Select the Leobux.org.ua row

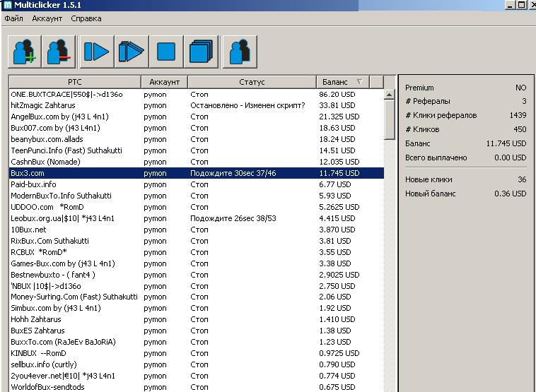tap(197, 218)
